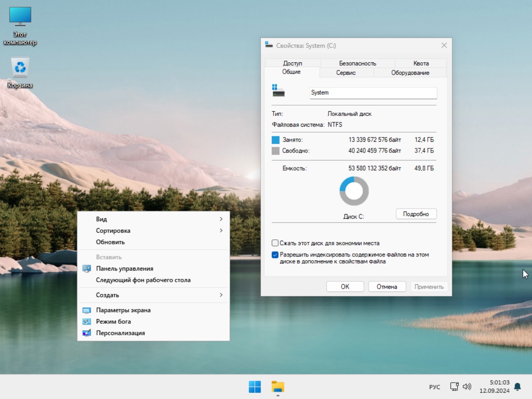Choose Обновить from the context menu
The image size is (532, 399).
[x=153, y=242]
